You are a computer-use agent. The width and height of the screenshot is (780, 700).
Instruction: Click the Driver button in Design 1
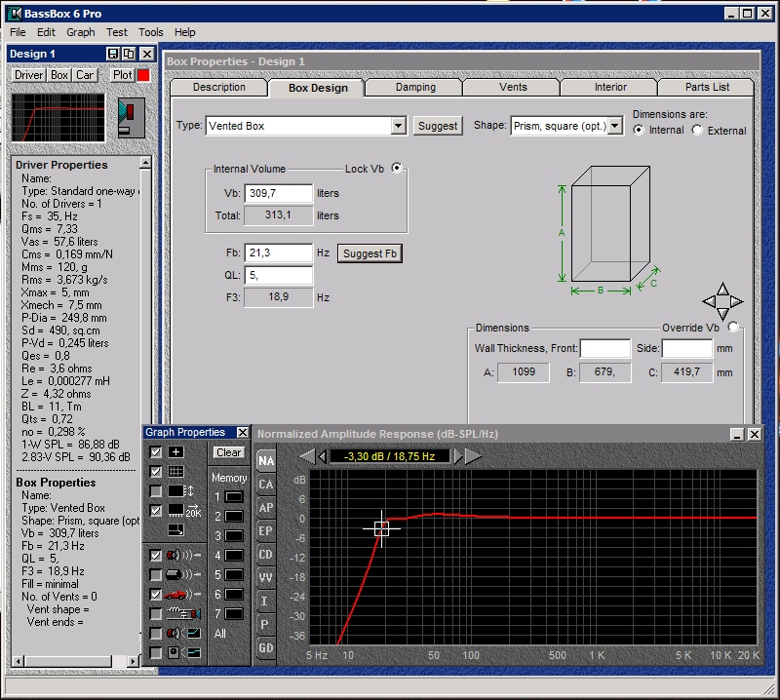[x=28, y=75]
